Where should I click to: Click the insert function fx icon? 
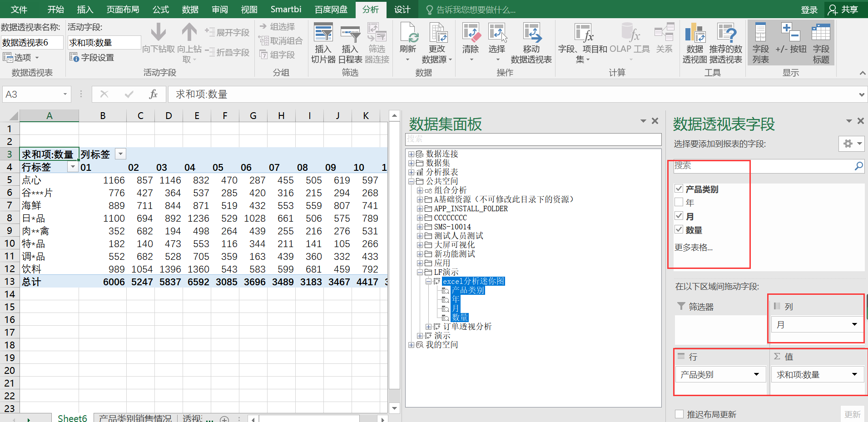pyautogui.click(x=154, y=94)
